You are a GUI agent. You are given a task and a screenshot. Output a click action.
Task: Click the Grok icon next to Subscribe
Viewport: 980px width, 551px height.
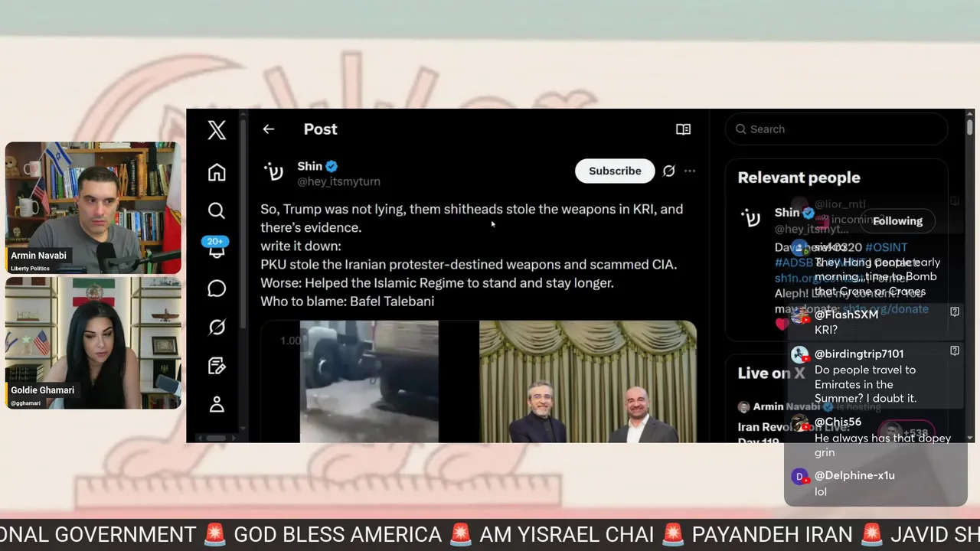pos(668,171)
